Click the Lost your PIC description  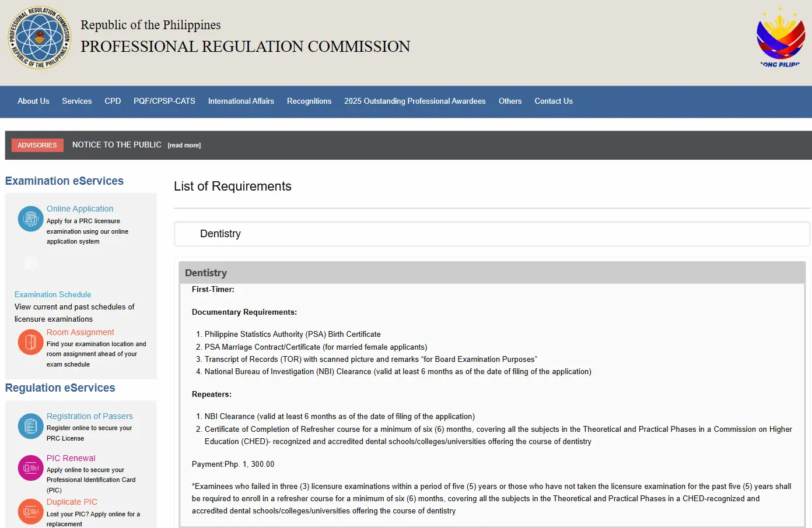[x=93, y=519]
